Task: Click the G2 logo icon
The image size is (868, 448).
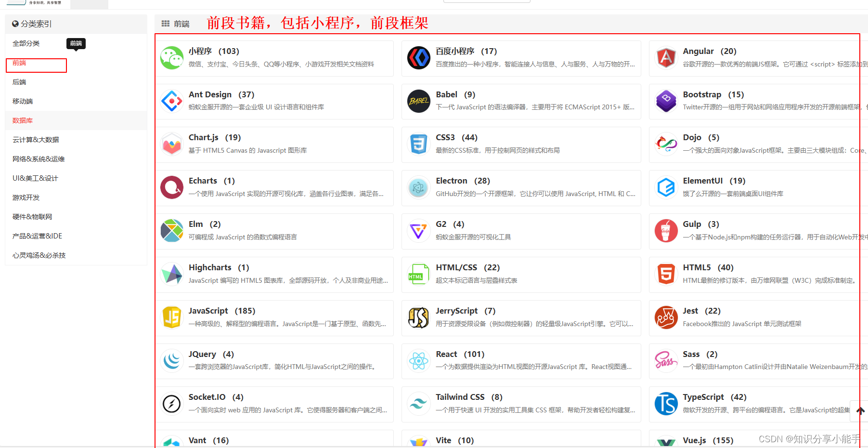Action: point(419,231)
